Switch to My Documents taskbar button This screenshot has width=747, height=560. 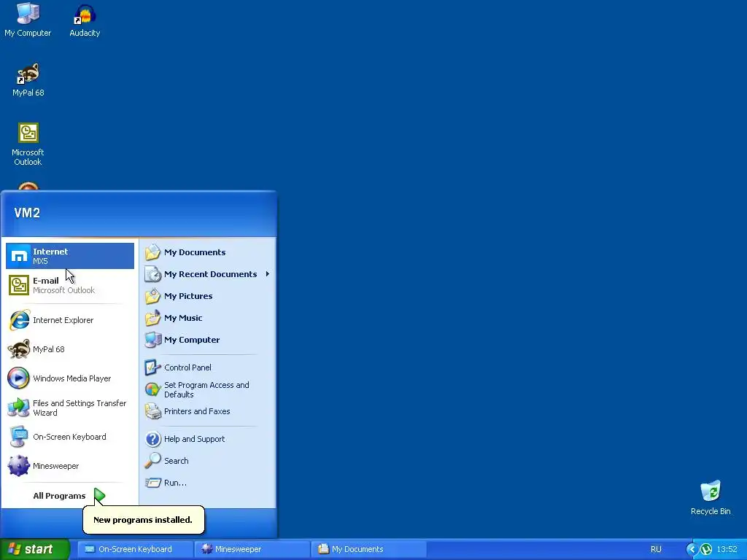coord(369,549)
